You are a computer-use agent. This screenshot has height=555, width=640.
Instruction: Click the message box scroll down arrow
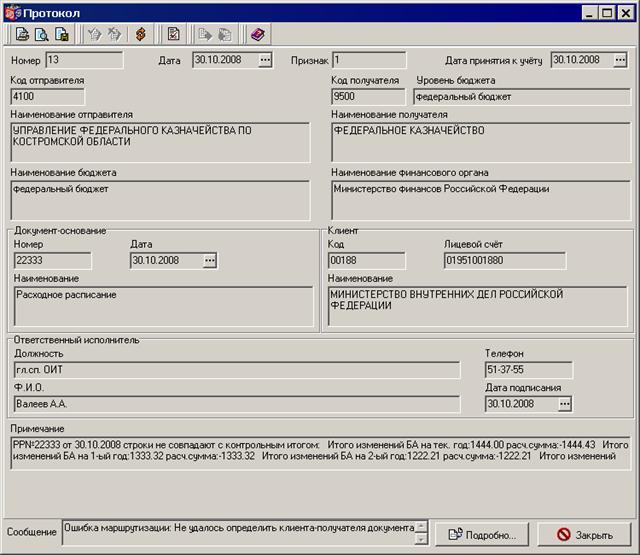pyautogui.click(x=421, y=539)
